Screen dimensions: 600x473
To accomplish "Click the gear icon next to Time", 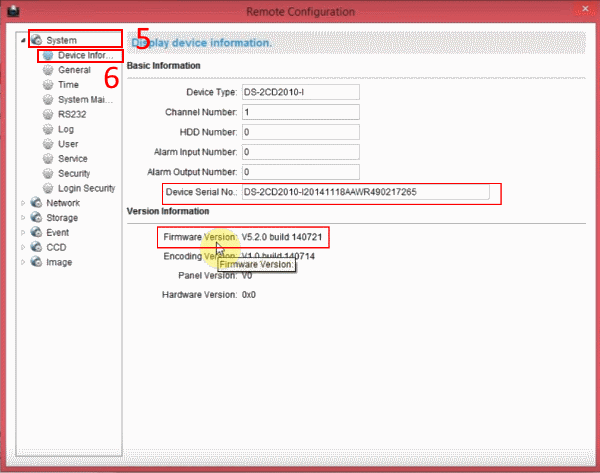I will [x=47, y=86].
